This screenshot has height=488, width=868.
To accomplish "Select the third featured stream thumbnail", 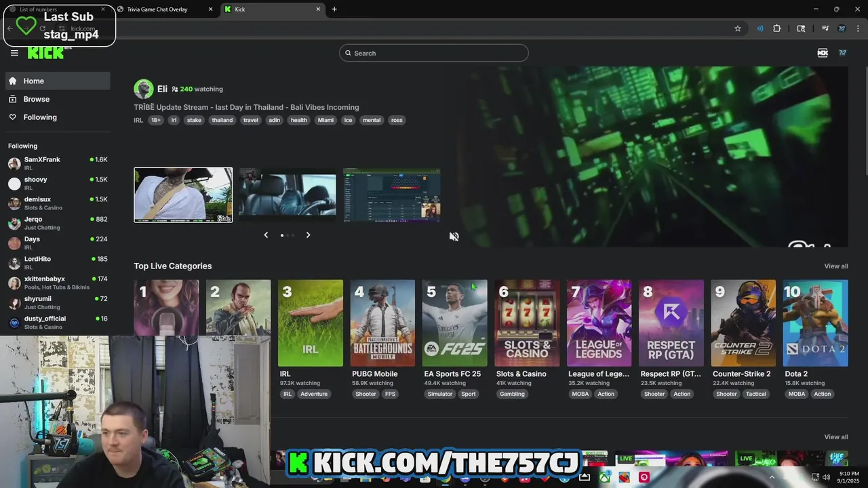I will point(391,195).
